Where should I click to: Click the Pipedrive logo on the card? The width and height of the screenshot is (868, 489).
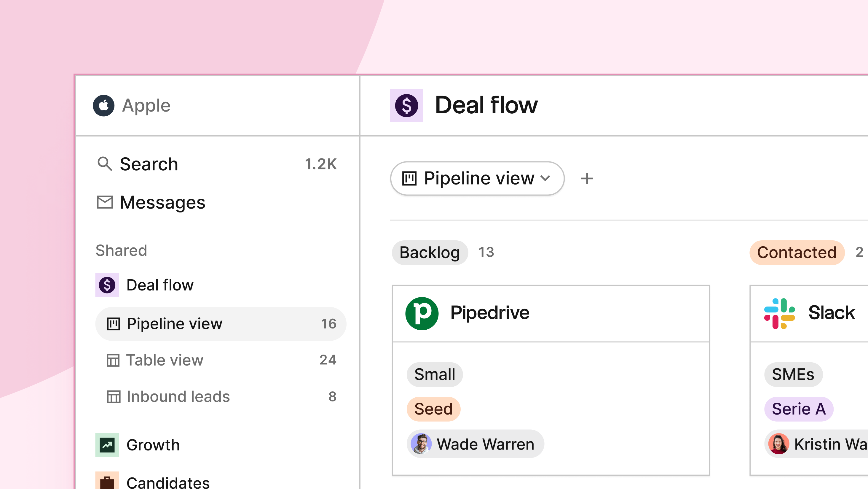422,313
